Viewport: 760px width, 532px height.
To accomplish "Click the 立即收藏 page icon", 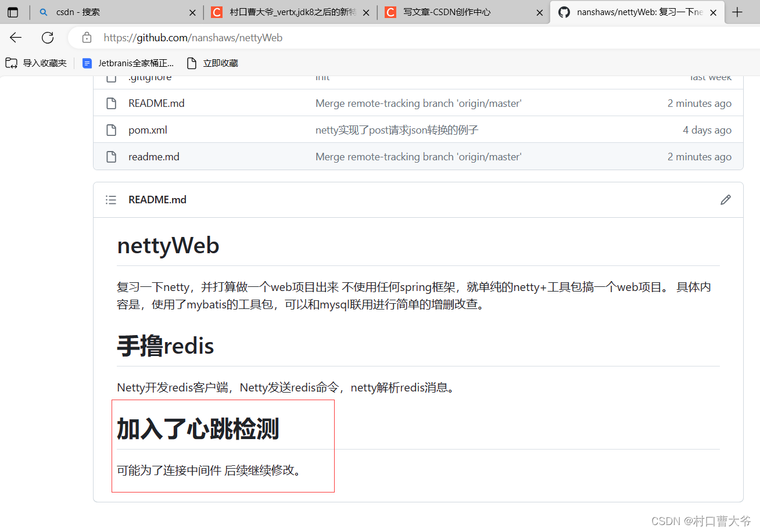I will click(x=192, y=63).
